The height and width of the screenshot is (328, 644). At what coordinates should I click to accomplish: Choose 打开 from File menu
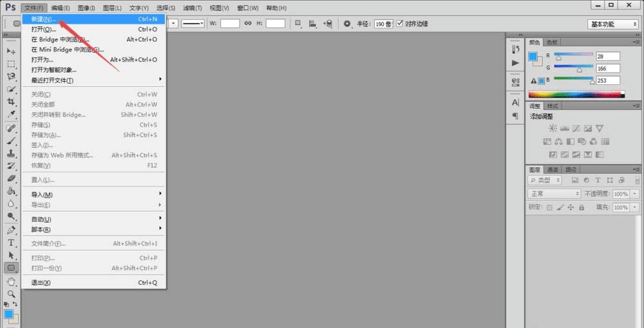(x=93, y=29)
